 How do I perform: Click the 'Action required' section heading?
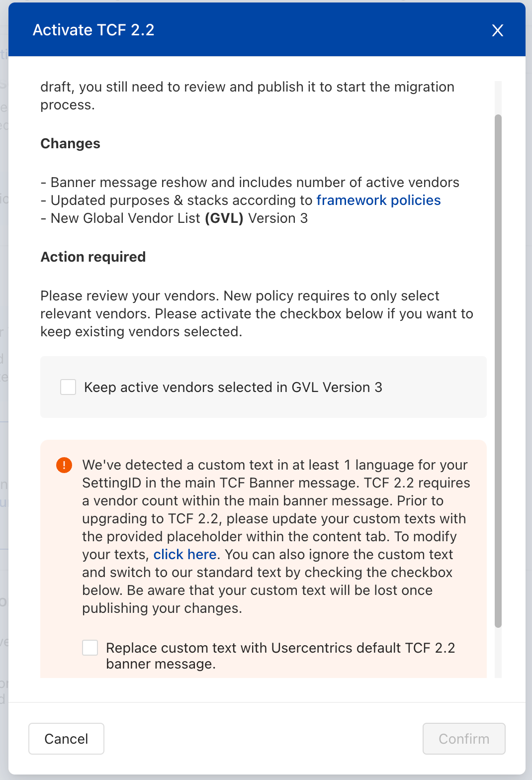click(93, 257)
